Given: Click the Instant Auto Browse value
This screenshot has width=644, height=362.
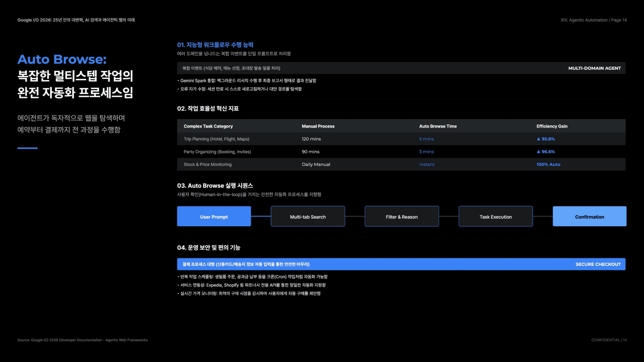Looking at the screenshot, I should point(427,165).
